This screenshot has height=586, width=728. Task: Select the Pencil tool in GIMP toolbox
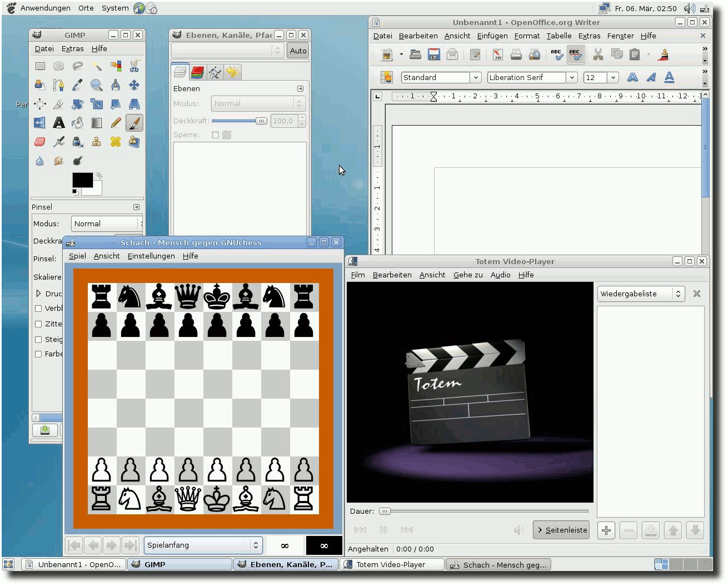(116, 123)
